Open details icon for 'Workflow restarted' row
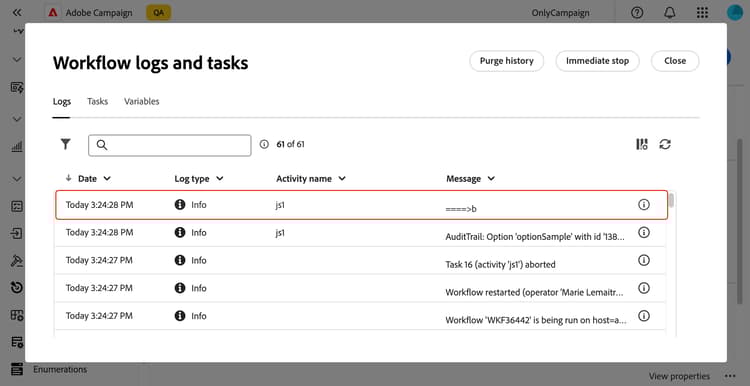Viewport: 750px width, 386px height. point(644,288)
